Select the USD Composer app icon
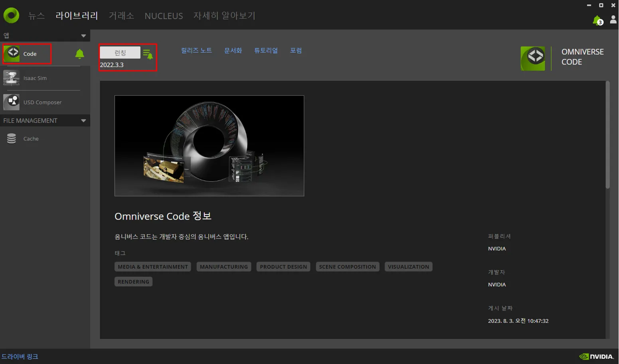 point(11,102)
